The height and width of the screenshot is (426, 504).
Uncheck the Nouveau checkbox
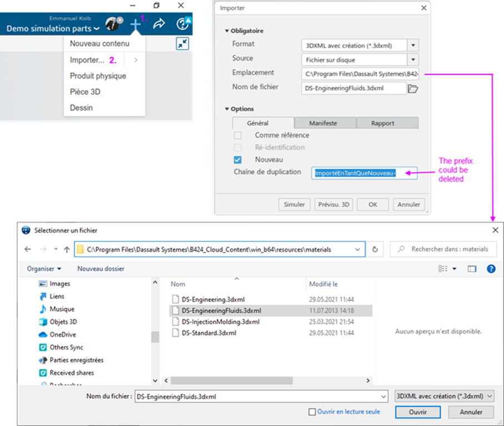[x=238, y=160]
